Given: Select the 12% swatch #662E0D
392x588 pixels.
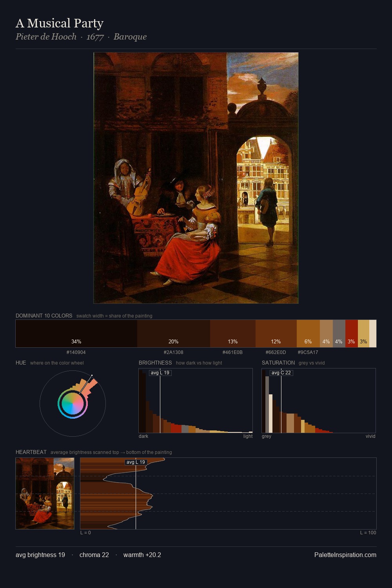Looking at the screenshot, I should [x=276, y=334].
